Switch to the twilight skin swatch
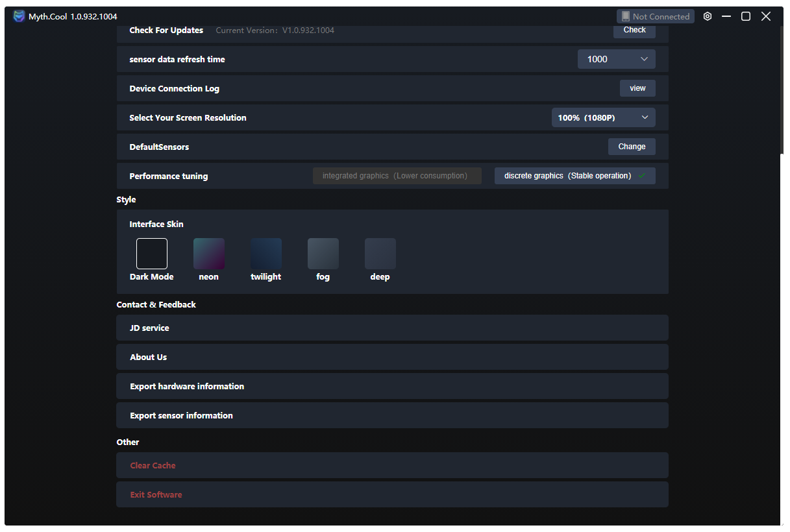 266,254
